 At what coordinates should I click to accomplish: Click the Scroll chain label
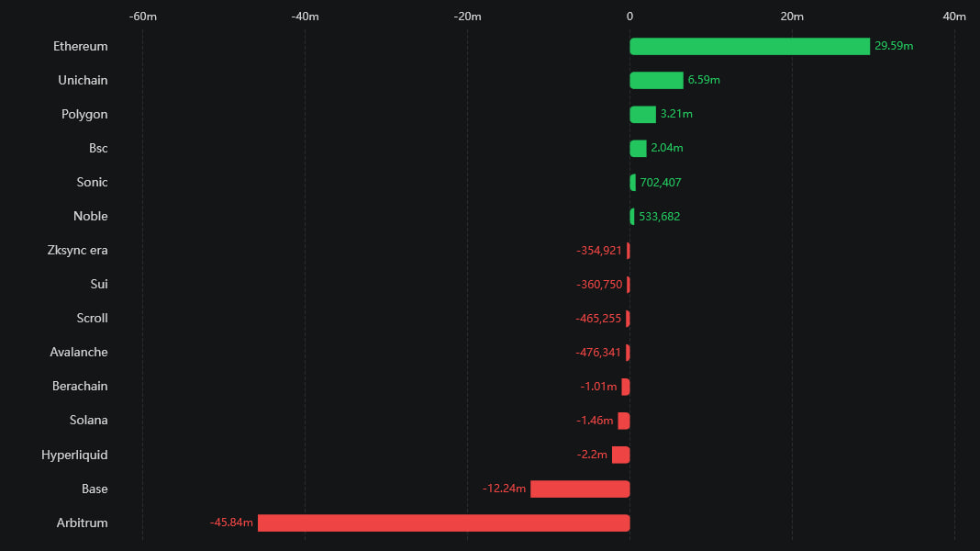coord(92,318)
